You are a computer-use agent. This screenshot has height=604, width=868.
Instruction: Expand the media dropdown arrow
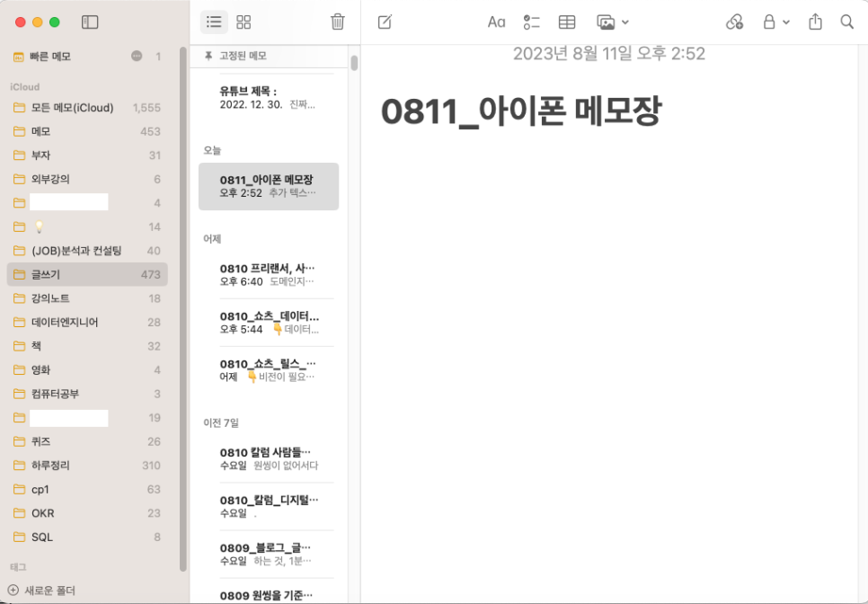pos(625,22)
